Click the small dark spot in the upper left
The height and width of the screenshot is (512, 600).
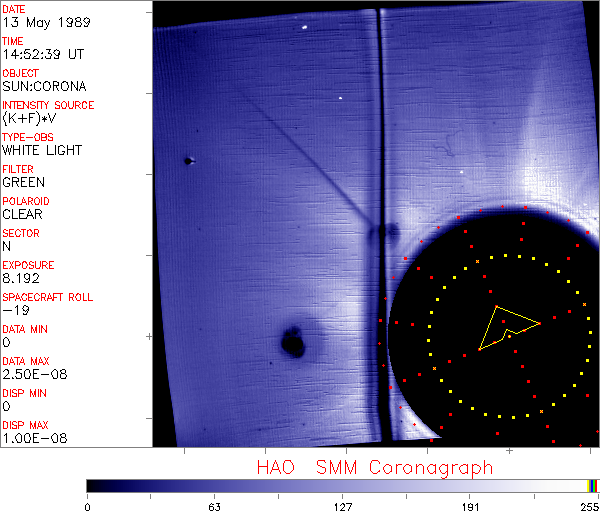tap(188, 160)
